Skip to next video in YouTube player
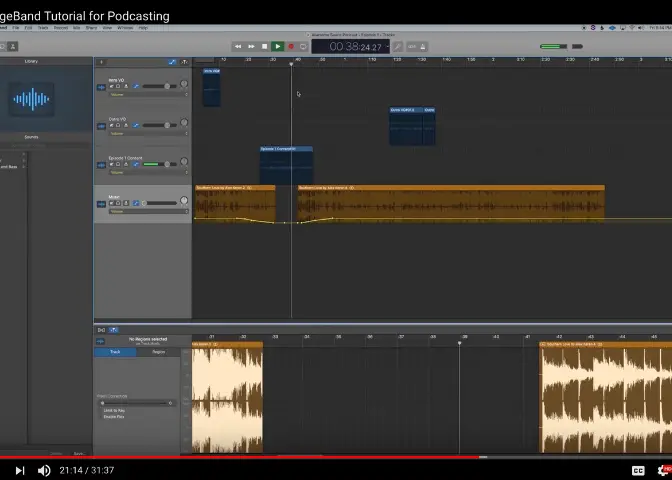Image resolution: width=672 pixels, height=480 pixels. [x=20, y=471]
